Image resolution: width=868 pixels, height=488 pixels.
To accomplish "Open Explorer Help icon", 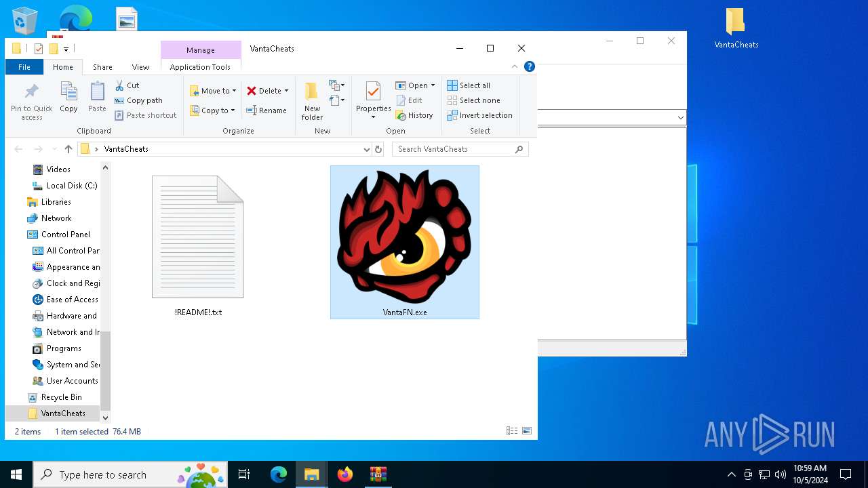I will (530, 66).
